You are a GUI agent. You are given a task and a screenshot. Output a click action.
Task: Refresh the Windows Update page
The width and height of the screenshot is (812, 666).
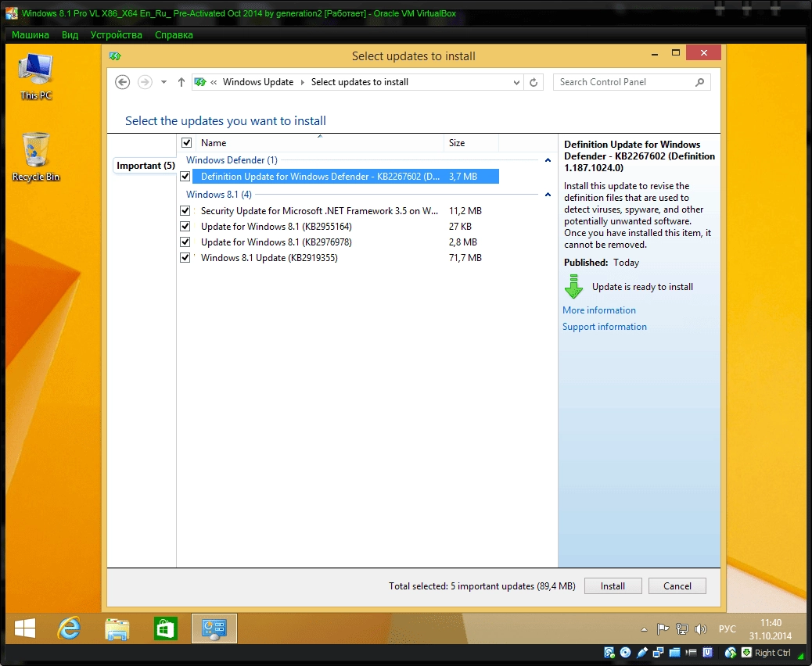point(534,82)
